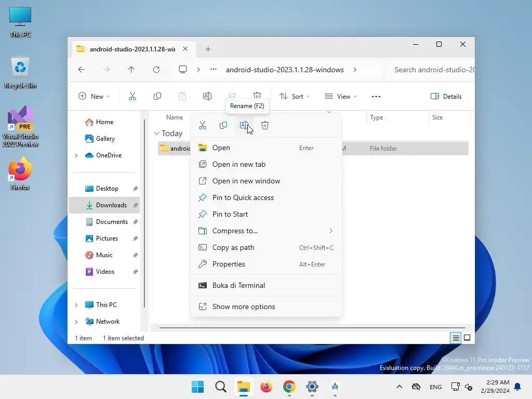532x399 pixels.
Task: Click the Delete trash icon in the context menu
Action: pos(265,126)
